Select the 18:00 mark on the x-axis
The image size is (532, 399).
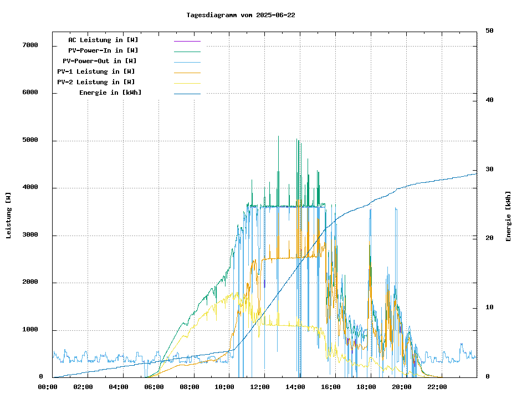[366, 387]
